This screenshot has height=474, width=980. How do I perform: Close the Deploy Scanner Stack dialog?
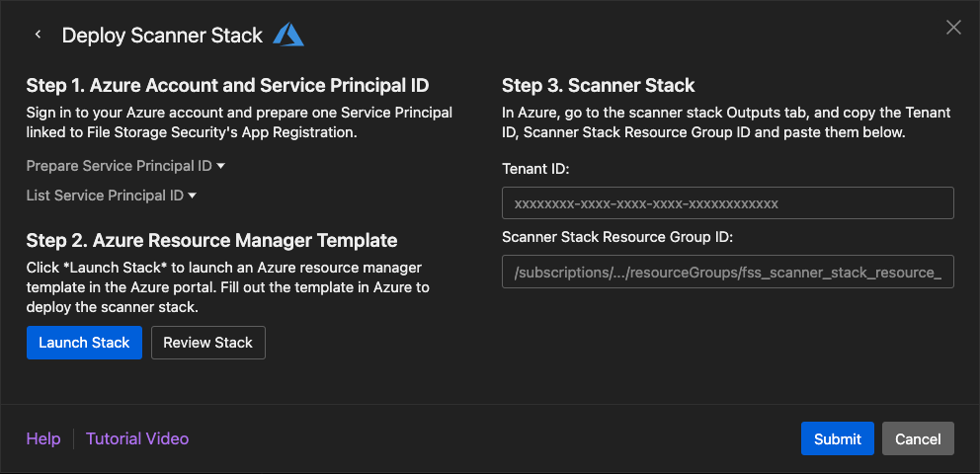(x=953, y=28)
